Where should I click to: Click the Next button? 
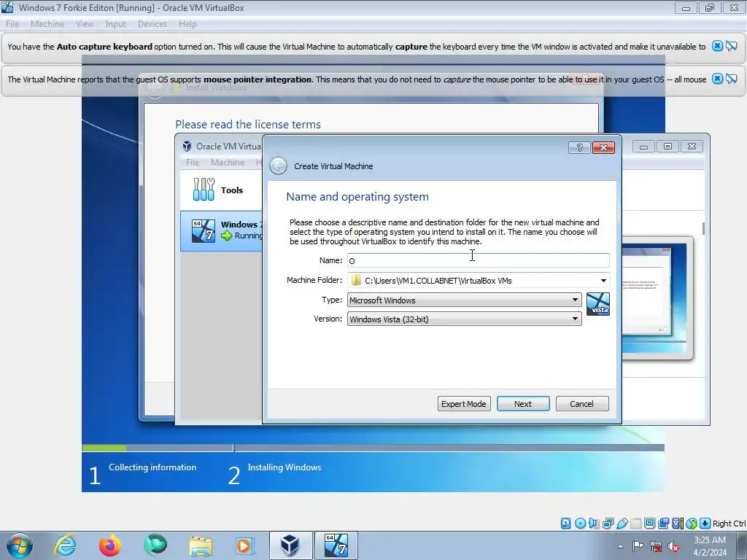point(523,404)
